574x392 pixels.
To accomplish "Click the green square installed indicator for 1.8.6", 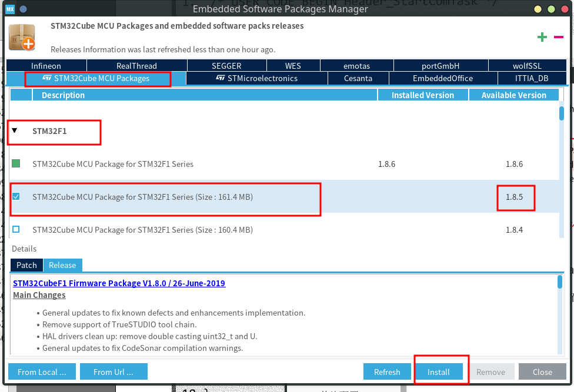I will pyautogui.click(x=16, y=163).
